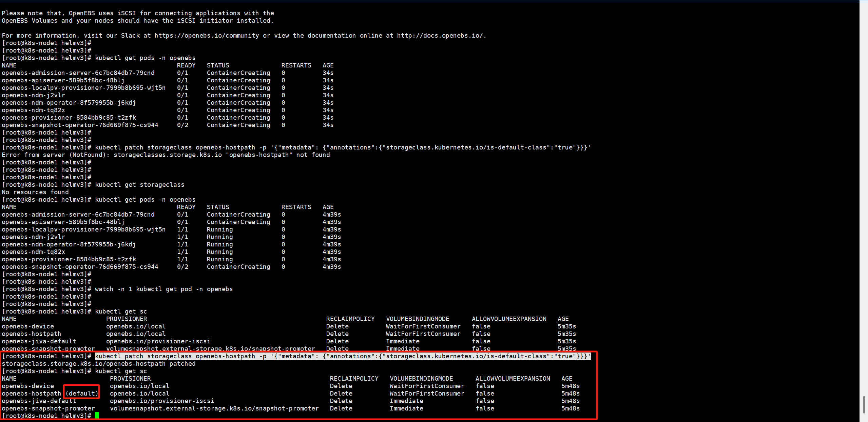Click '5m35s' age of the openebs-jiva-default row

pos(567,341)
